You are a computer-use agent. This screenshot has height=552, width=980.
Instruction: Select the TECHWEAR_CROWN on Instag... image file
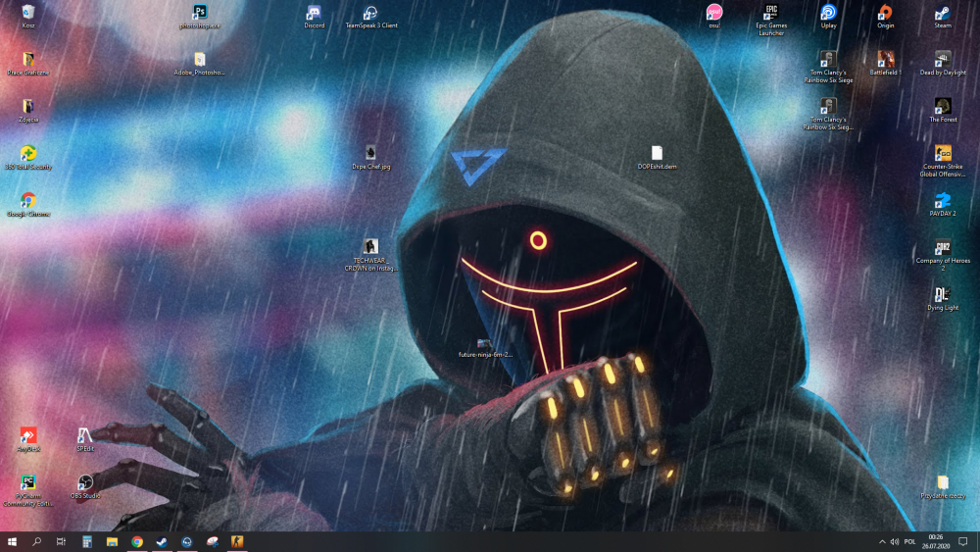370,256
